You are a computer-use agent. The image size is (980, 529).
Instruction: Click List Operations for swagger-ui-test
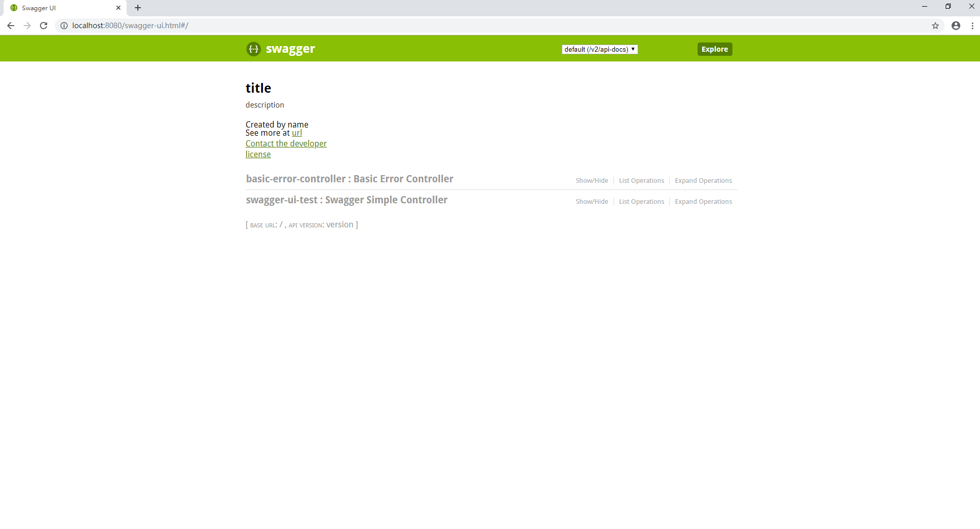[641, 202]
